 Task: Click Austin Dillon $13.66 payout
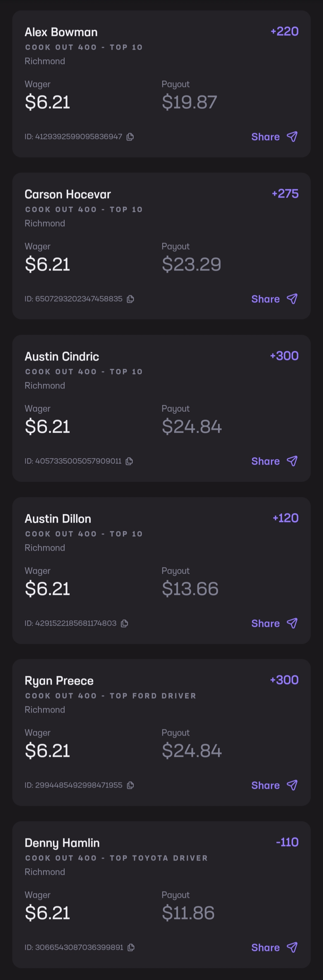(x=190, y=589)
